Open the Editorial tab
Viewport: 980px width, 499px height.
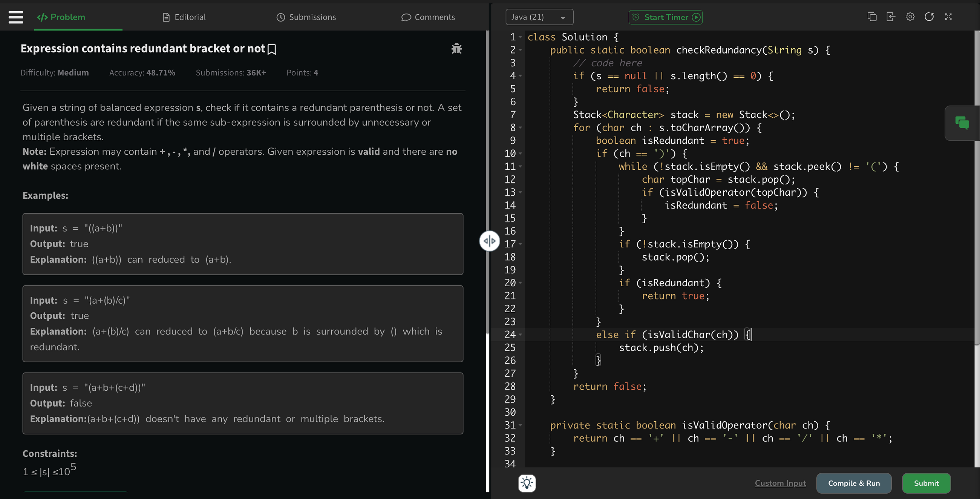[x=185, y=17]
